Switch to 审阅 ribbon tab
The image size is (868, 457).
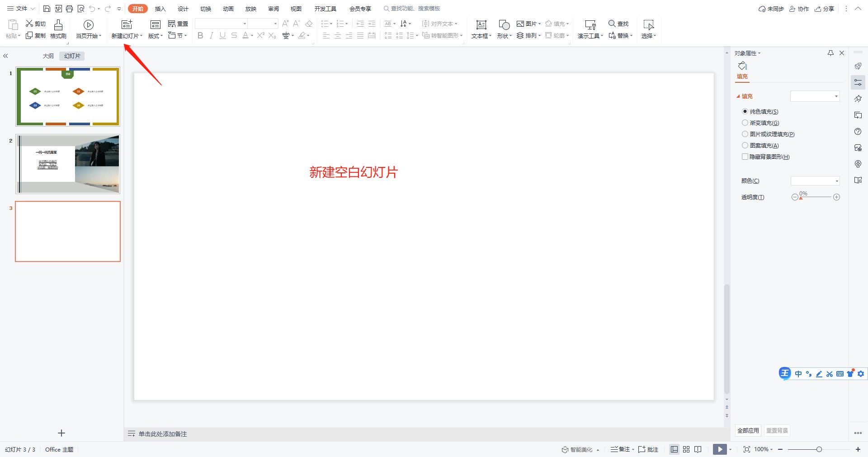274,9
